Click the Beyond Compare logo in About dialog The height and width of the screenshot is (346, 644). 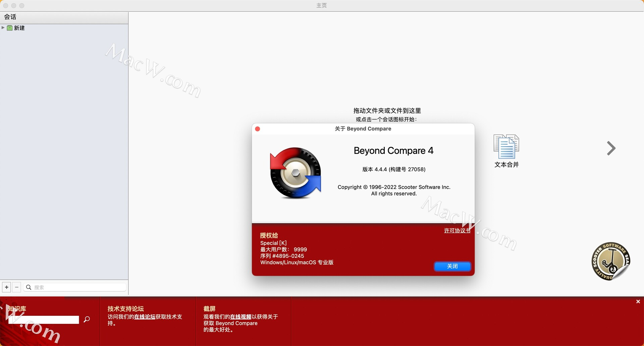[296, 173]
